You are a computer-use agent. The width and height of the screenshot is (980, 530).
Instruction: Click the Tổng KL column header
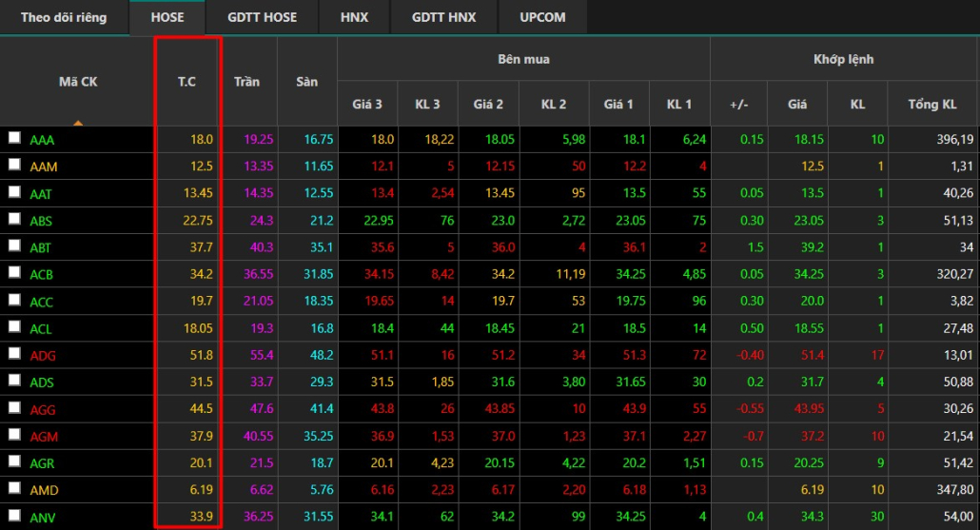(x=931, y=104)
